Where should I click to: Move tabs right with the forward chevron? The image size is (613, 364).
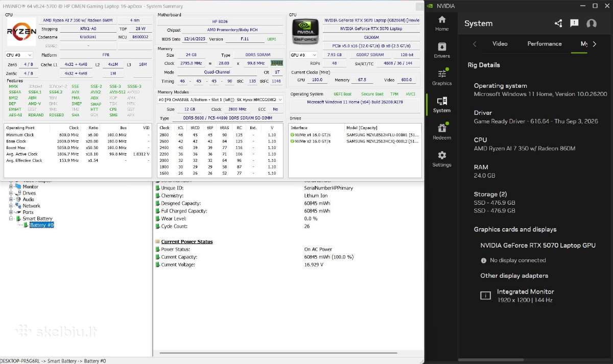pos(594,44)
